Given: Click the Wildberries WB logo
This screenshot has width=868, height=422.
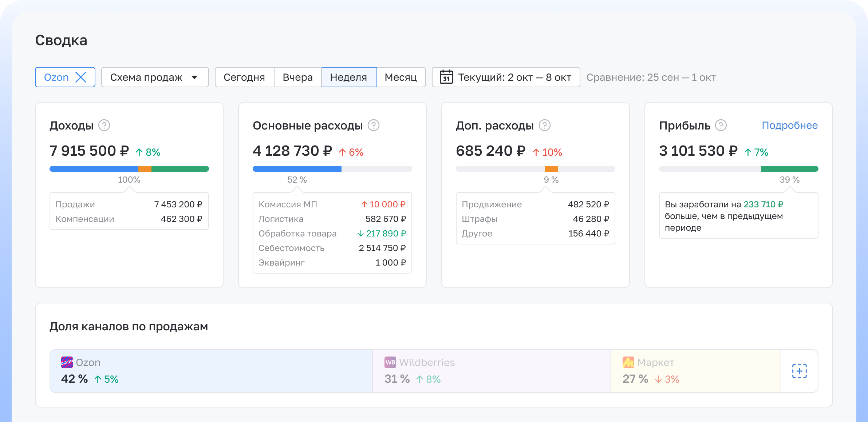Looking at the screenshot, I should [390, 362].
